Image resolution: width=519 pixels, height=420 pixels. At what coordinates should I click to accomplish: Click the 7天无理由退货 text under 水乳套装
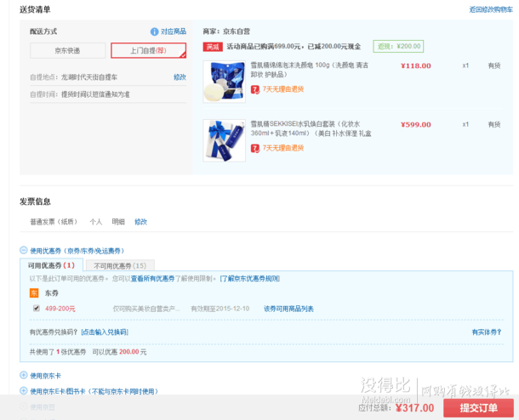(283, 148)
